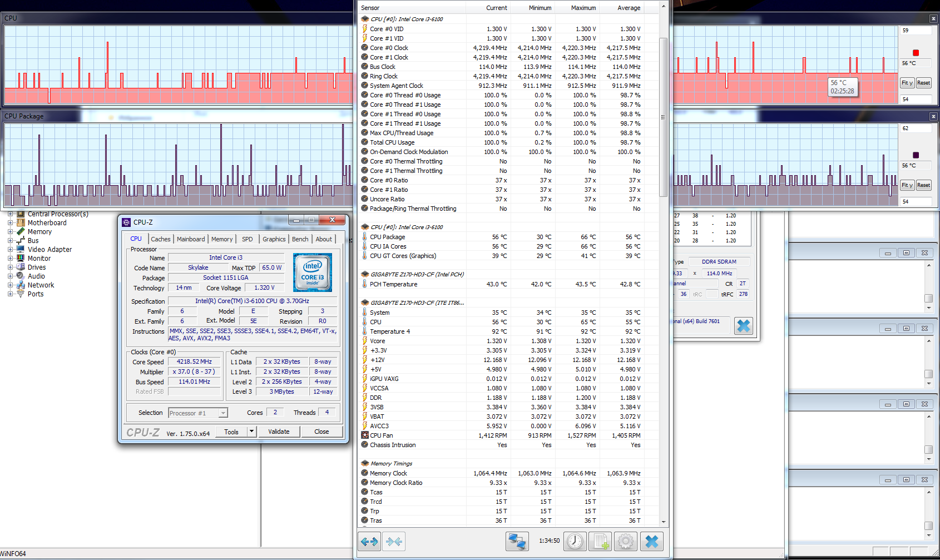
Task: Open the Bench tab in CPU-Z
Action: (300, 239)
